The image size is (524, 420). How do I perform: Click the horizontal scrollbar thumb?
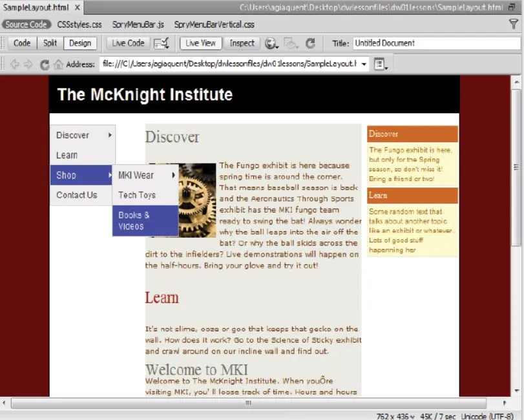click(247, 403)
